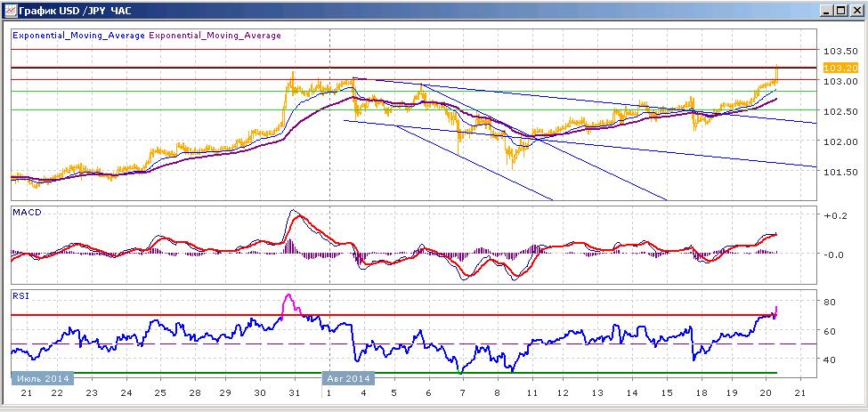Screen dimensions: 868x412
Task: Click the 'Июль 2014' month marker
Action: point(44,379)
